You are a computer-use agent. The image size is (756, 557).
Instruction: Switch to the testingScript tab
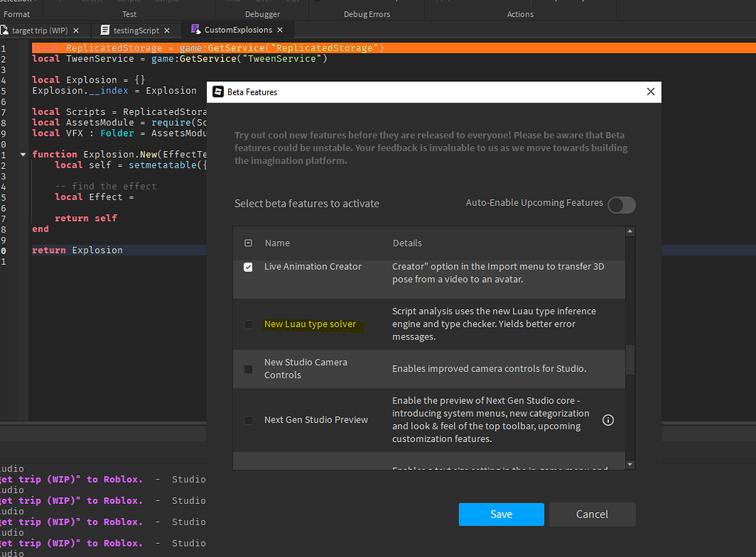tap(137, 31)
